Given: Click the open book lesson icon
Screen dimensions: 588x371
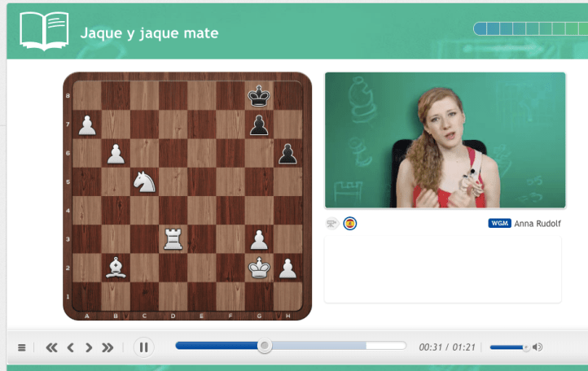Looking at the screenshot, I should coord(44,31).
